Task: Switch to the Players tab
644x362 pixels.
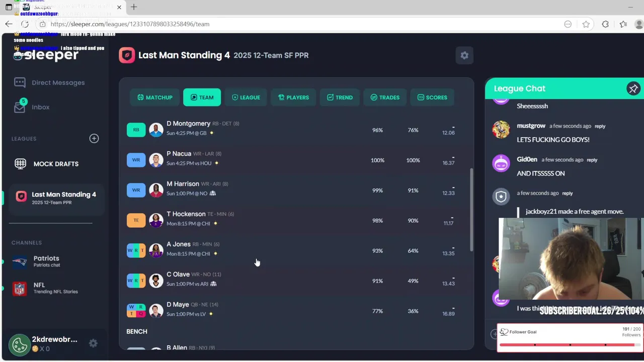Action: [x=293, y=98]
